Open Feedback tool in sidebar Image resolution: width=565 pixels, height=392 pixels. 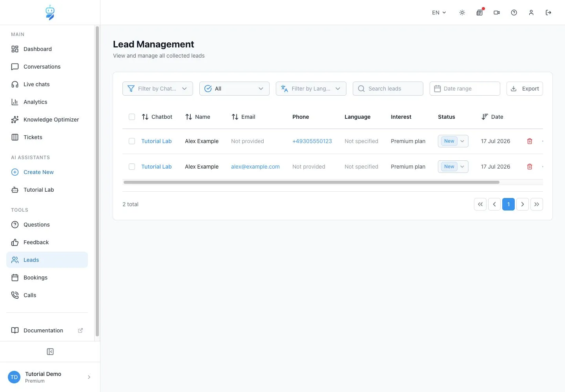[47, 242]
